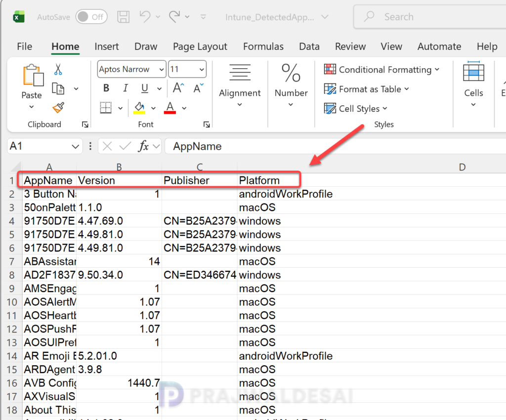Screen dimensions: 506x420
Task: Open the Name Box dropdown arrow
Action: click(76, 147)
